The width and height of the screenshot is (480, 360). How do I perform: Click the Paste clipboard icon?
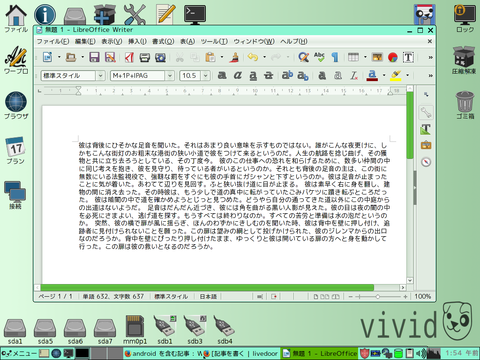tap(210, 57)
